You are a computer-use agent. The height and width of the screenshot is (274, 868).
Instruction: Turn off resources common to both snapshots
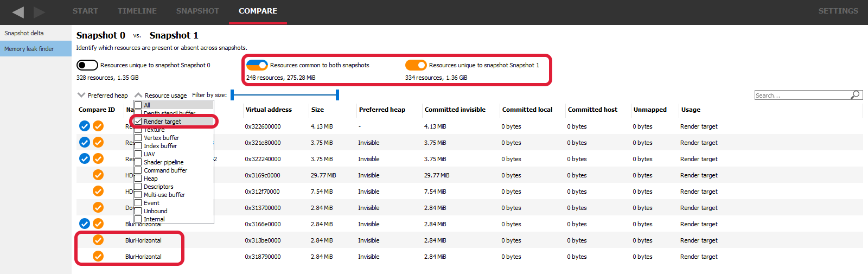point(257,65)
